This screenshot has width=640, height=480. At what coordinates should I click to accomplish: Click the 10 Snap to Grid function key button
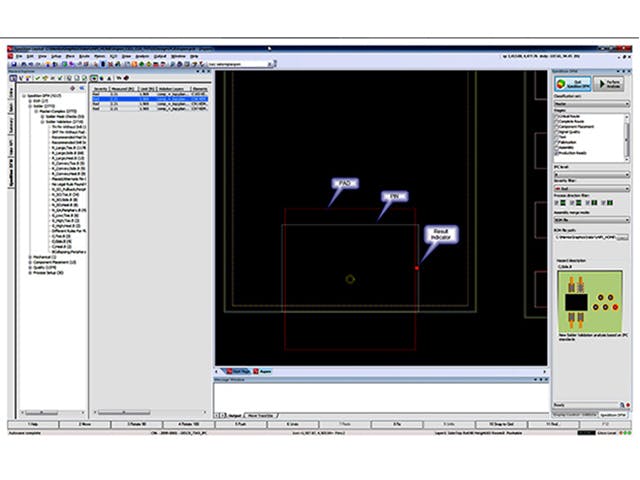[x=501, y=424]
